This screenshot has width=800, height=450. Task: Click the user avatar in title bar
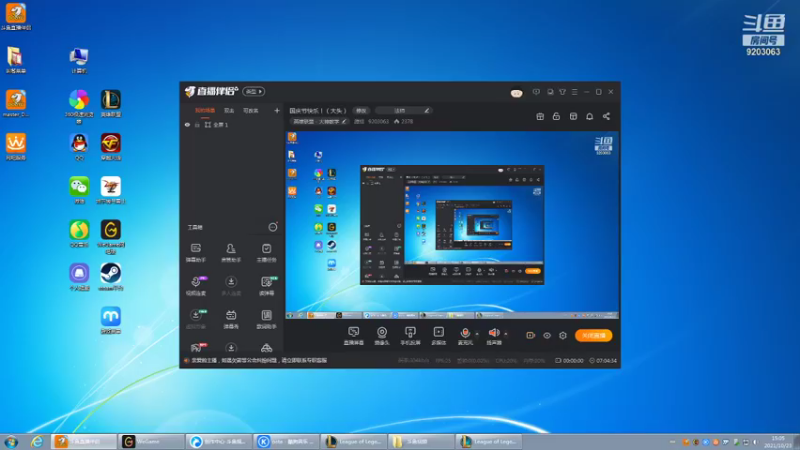click(516, 93)
